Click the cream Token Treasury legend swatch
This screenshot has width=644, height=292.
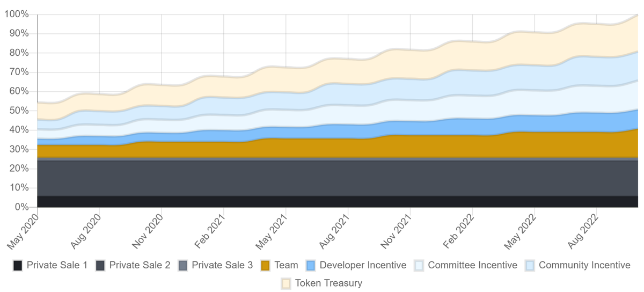(x=287, y=283)
